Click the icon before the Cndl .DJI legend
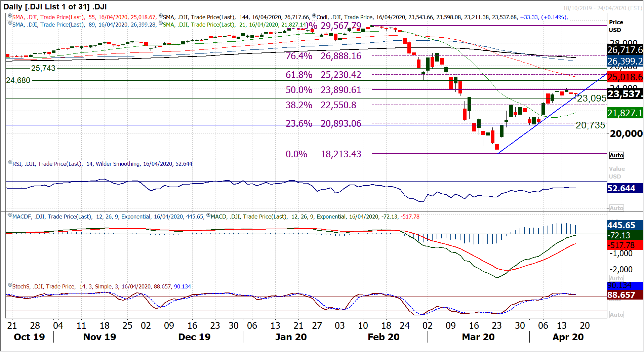Image resolution: width=644 pixels, height=352 pixels. click(x=314, y=16)
